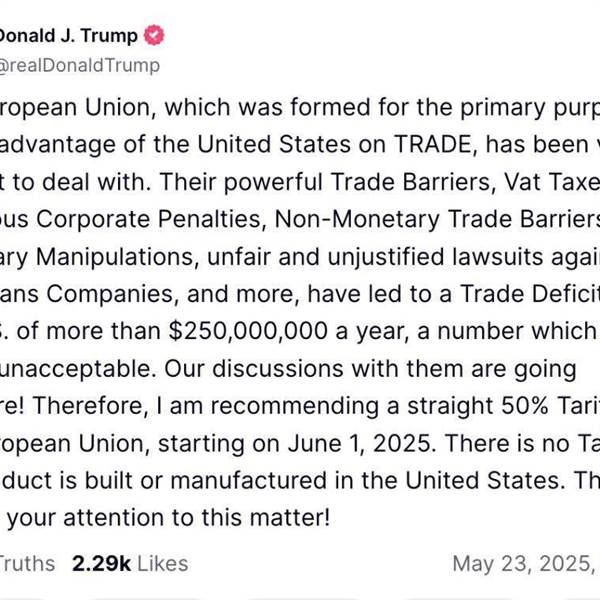
Task: Click 'Their powerful Trade Barriers' phrase
Action: coord(325,182)
